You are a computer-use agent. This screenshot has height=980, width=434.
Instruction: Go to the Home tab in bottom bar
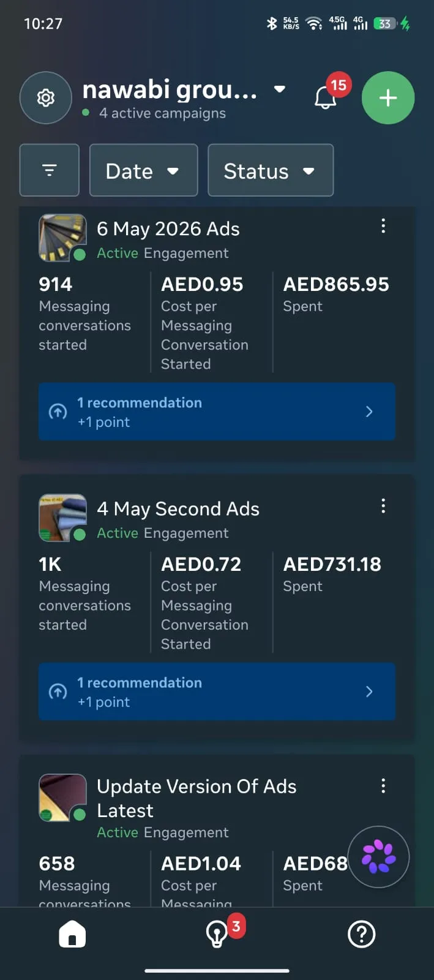pyautogui.click(x=72, y=935)
